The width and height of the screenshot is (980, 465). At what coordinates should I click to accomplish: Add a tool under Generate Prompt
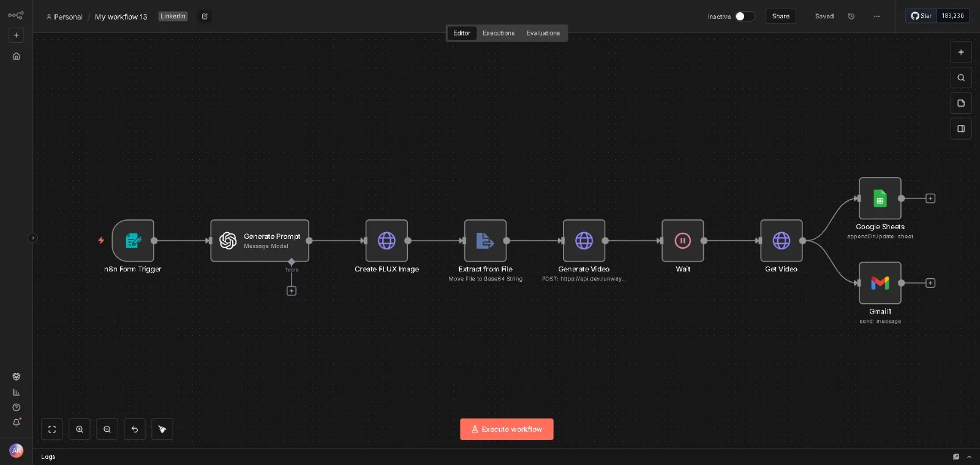coord(292,291)
